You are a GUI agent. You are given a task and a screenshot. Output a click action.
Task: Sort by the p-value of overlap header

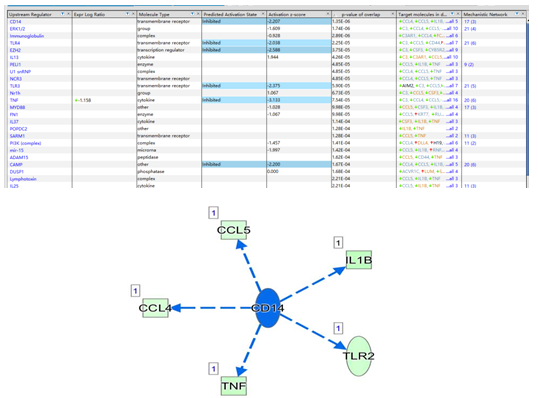tap(361, 14)
